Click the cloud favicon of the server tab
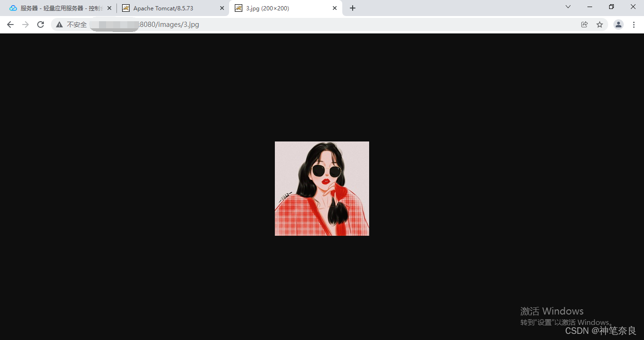The image size is (644, 340). (x=13, y=8)
